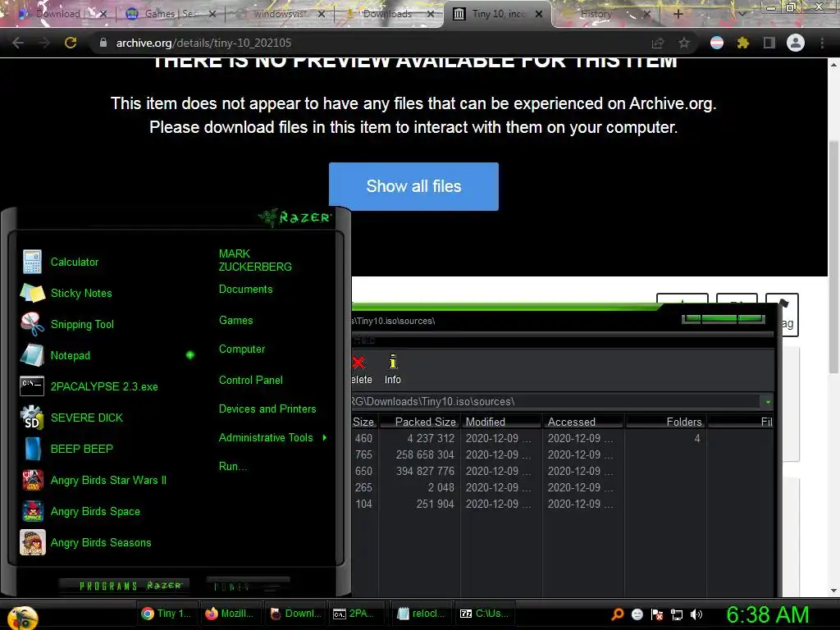Open the Chrome three-dot menu
The image size is (840, 630).
822,43
